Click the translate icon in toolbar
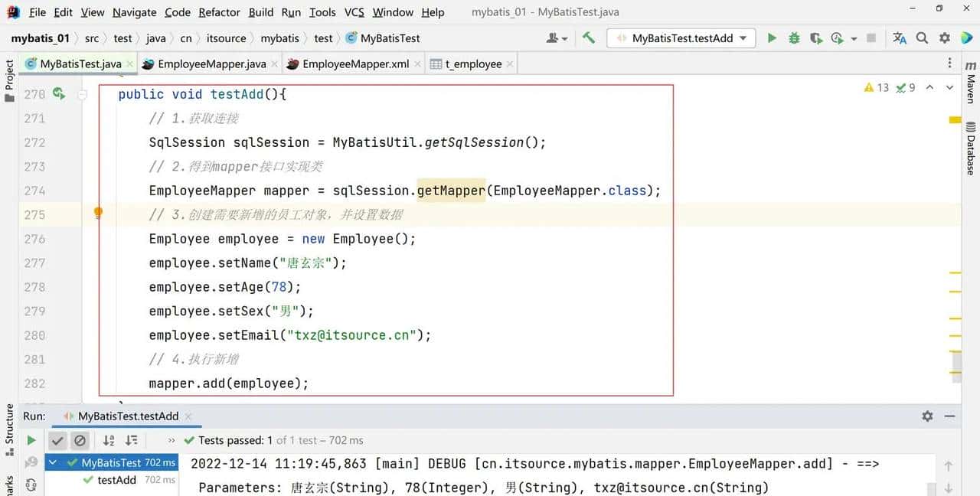The height and width of the screenshot is (496, 980). [x=900, y=38]
